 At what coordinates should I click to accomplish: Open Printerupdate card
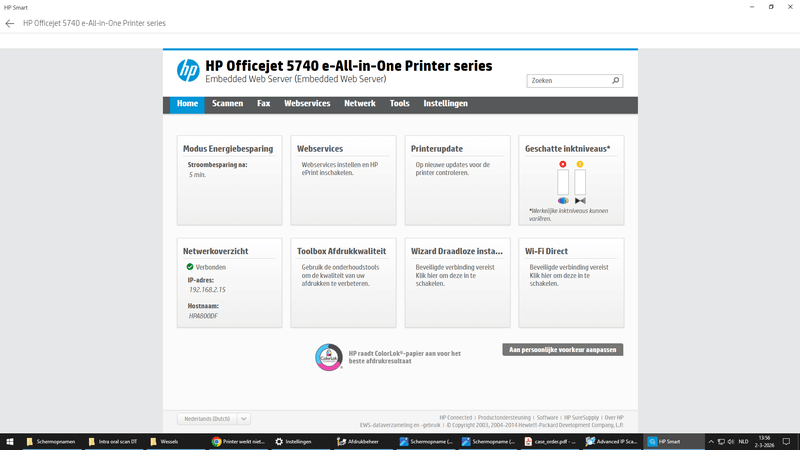click(458, 180)
